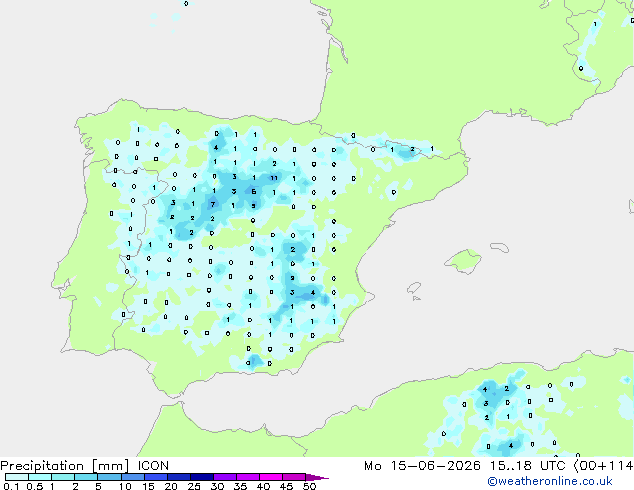Click the 25–30 mm navy legend swatch
This screenshot has height=490, width=634.
pyautogui.click(x=201, y=477)
